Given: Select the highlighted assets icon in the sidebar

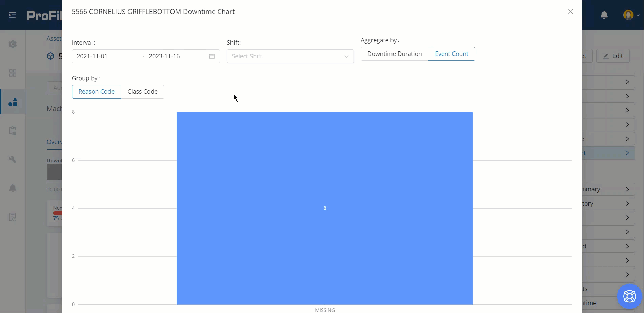Looking at the screenshot, I should click(13, 102).
